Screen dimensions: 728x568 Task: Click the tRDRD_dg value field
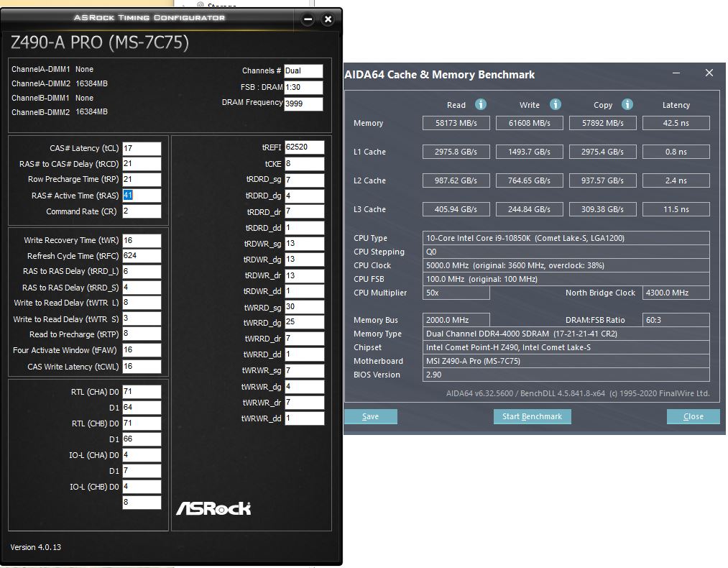point(304,196)
